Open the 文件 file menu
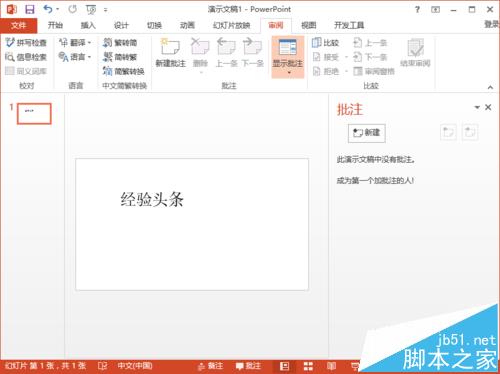Viewport: 500px width, 374px height. (19, 25)
